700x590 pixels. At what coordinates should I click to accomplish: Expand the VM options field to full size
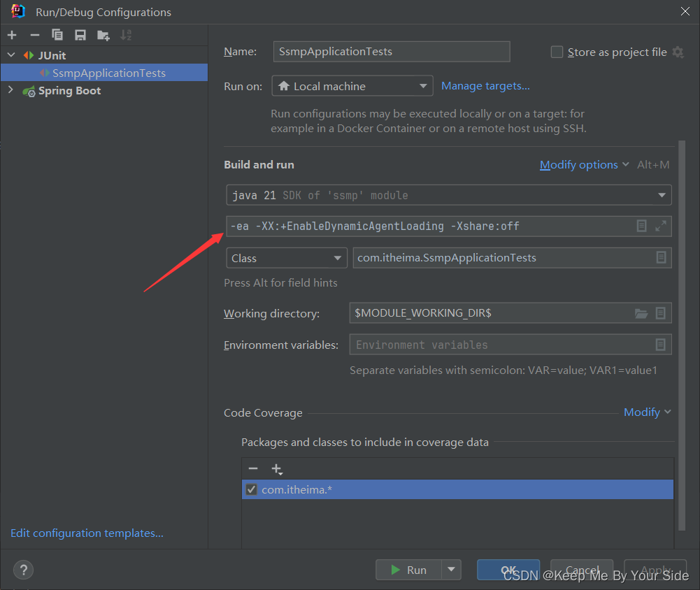pyautogui.click(x=660, y=226)
